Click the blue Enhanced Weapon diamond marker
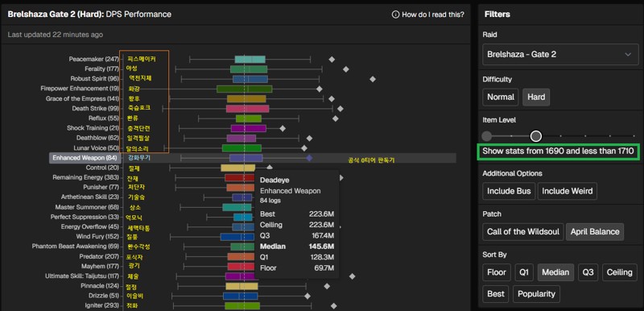The height and width of the screenshot is (311, 644). pos(309,158)
